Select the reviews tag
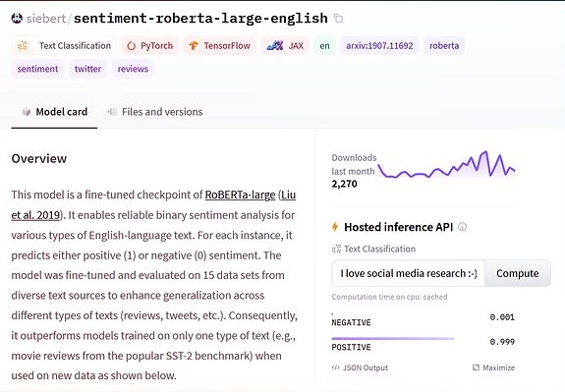Viewport: 565px width, 392px height. [133, 69]
